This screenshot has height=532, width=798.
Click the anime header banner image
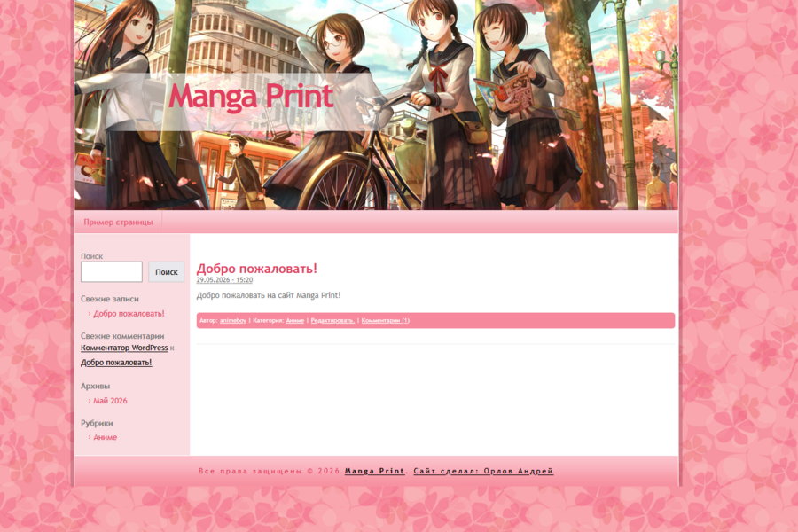click(x=377, y=105)
